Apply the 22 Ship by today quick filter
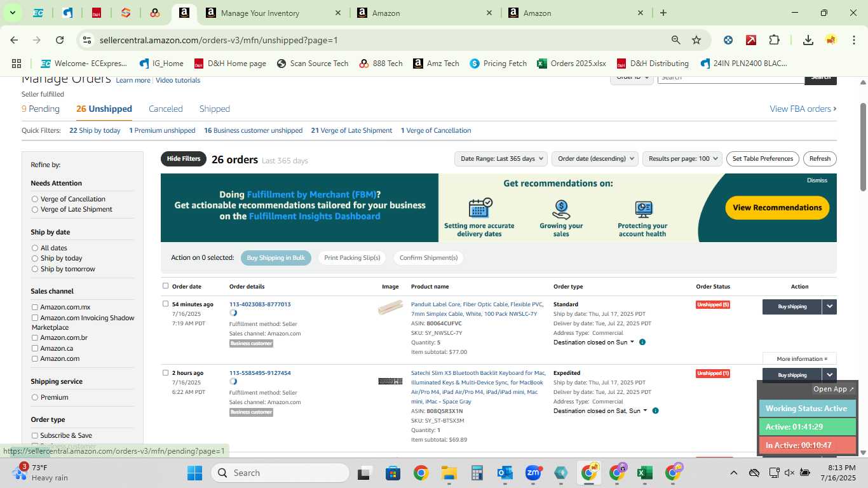The image size is (868, 488). click(x=95, y=131)
